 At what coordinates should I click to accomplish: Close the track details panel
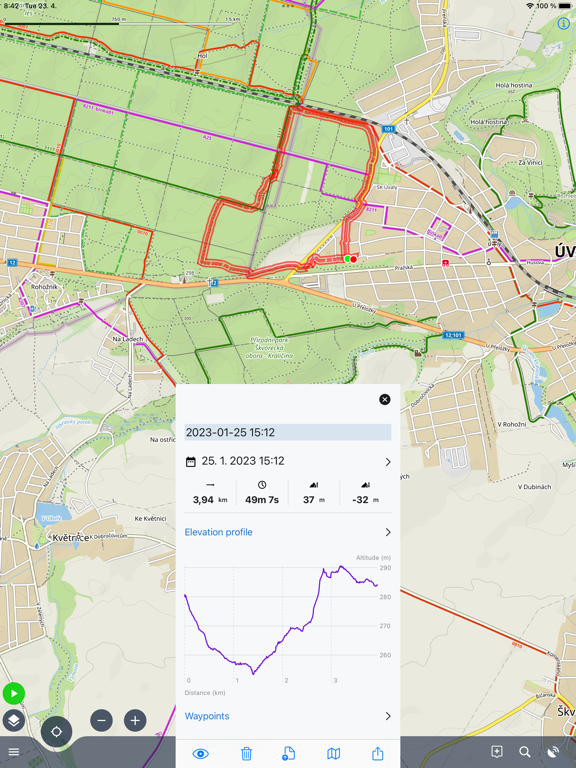[x=384, y=399]
